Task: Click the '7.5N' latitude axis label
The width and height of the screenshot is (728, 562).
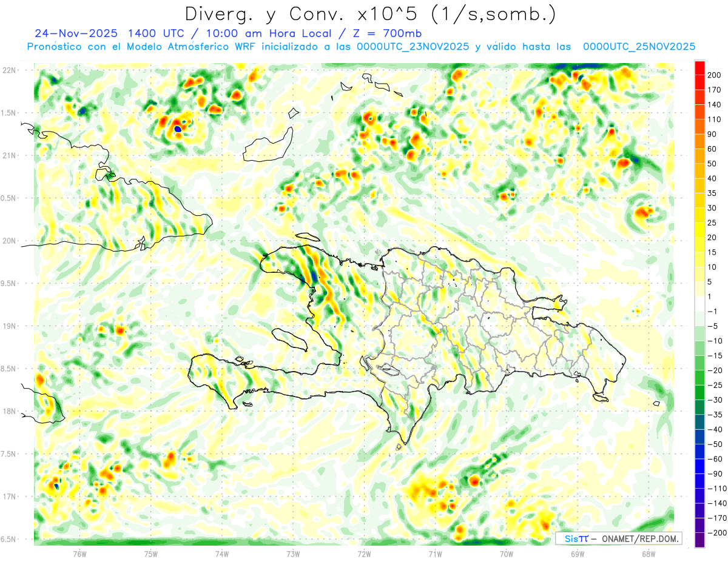Action: (x=9, y=454)
